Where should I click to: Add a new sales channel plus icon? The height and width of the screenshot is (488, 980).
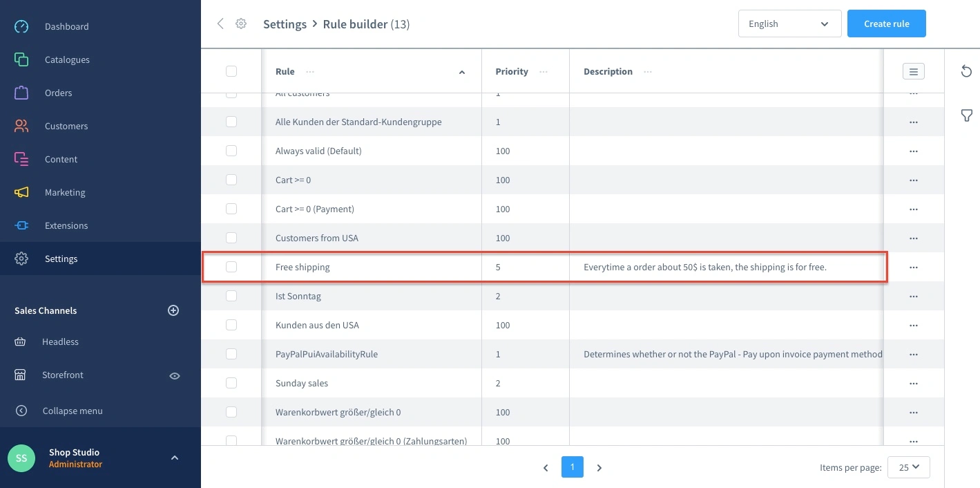[173, 310]
